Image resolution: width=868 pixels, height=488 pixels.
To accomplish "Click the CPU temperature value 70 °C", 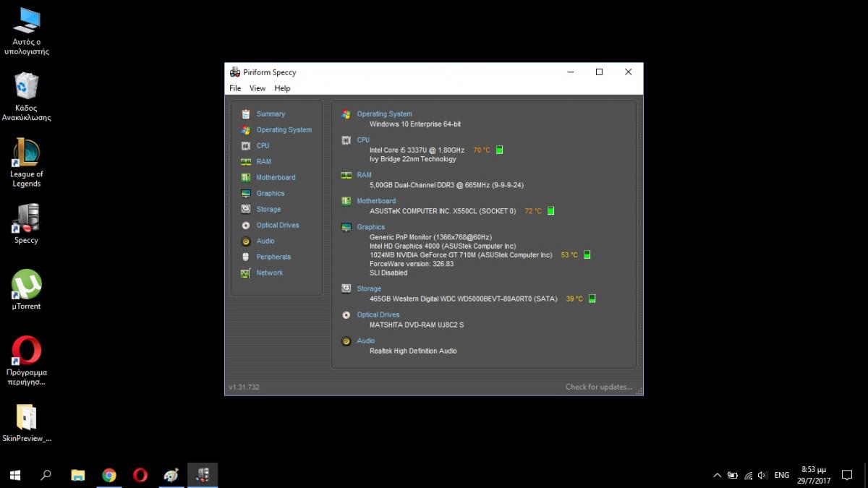I will click(x=481, y=150).
